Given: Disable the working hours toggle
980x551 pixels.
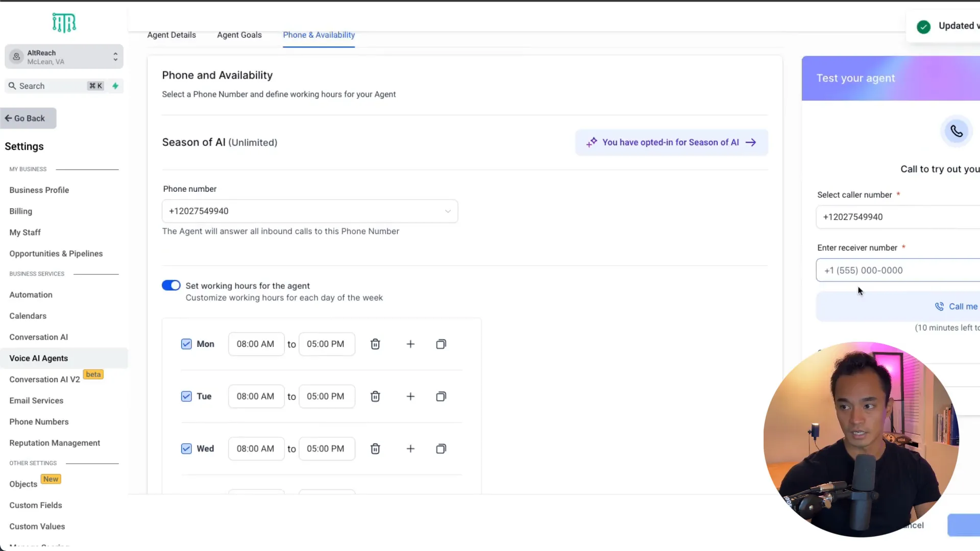Looking at the screenshot, I should [x=171, y=285].
